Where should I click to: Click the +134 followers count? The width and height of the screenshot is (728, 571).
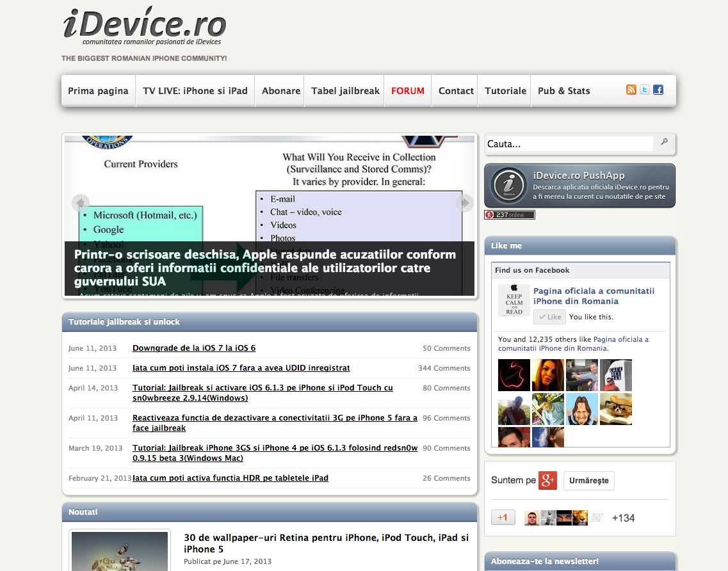pyautogui.click(x=623, y=518)
